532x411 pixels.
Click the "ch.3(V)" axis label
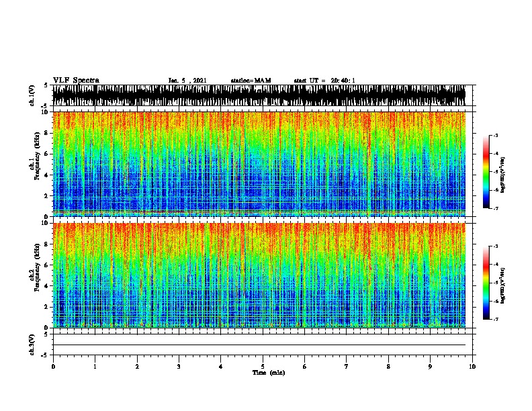click(x=32, y=345)
